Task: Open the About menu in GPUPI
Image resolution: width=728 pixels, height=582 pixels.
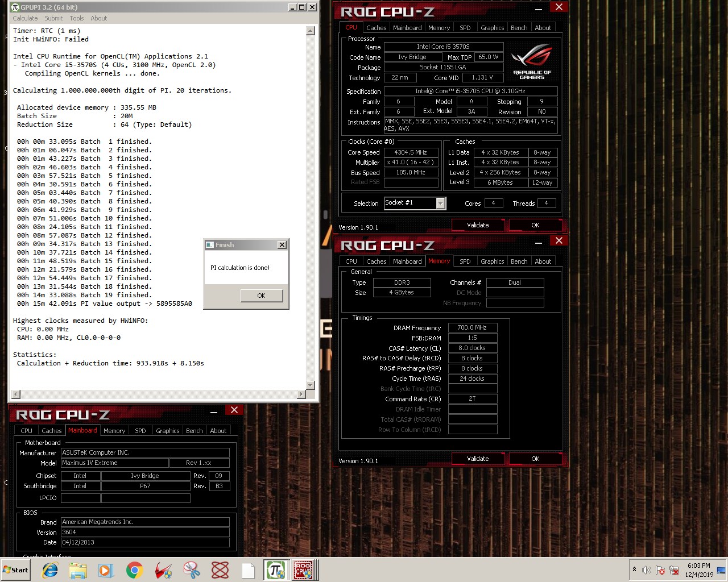Action: (98, 18)
